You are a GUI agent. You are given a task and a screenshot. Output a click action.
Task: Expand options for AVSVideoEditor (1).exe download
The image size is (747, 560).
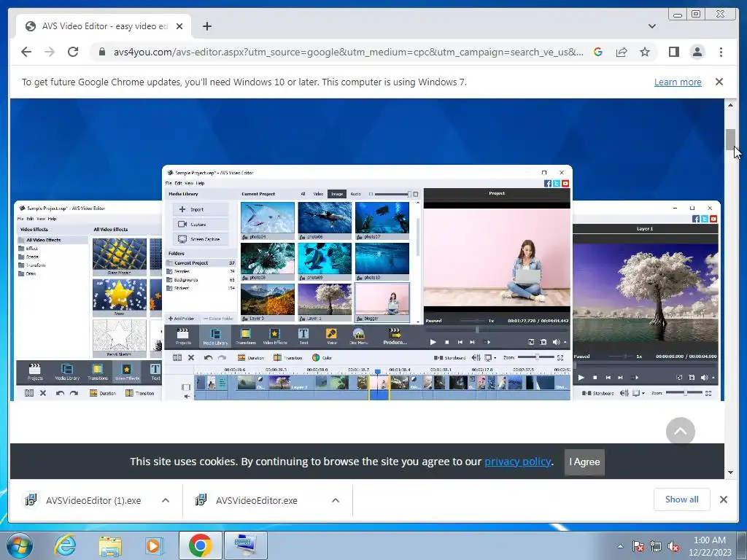pyautogui.click(x=166, y=500)
